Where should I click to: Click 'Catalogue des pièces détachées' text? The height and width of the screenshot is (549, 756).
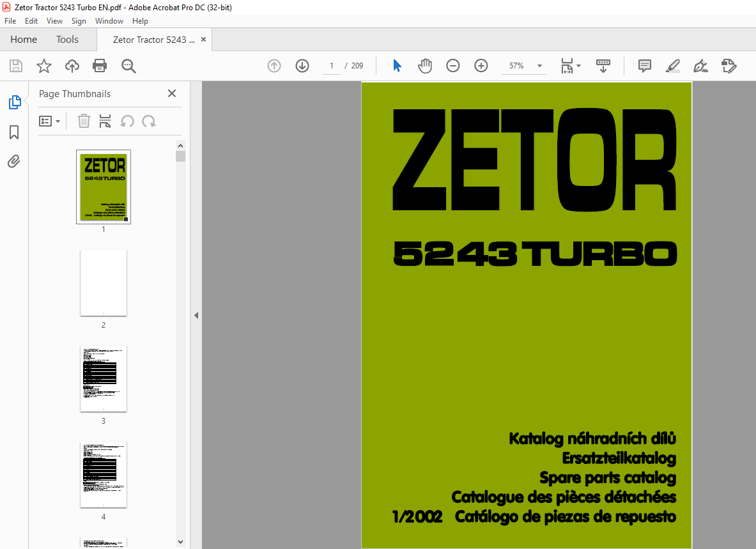pyautogui.click(x=564, y=497)
